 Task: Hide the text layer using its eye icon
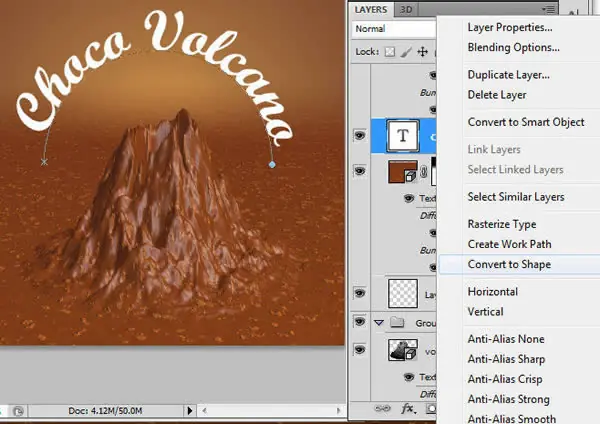tap(359, 135)
